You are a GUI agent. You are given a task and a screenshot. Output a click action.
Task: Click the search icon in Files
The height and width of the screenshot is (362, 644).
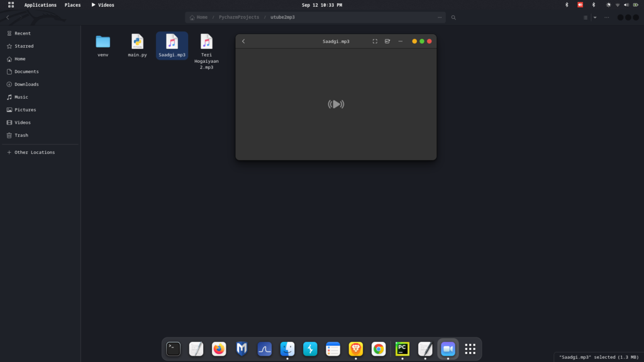tap(453, 18)
